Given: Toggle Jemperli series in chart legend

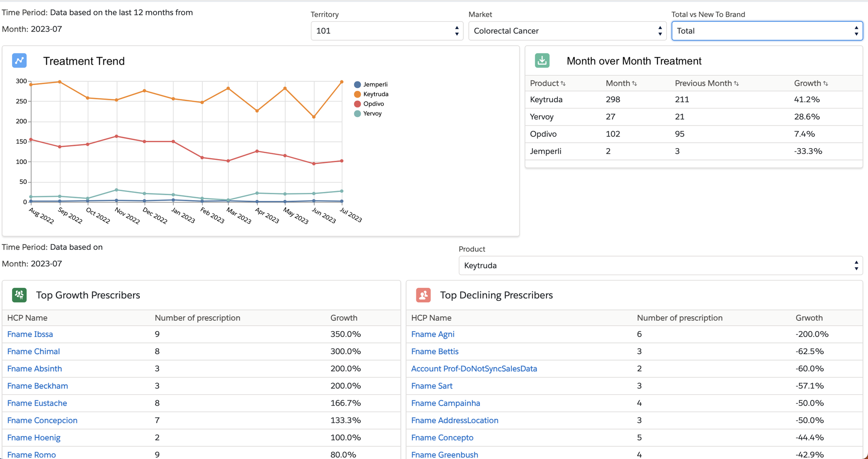Looking at the screenshot, I should coord(375,84).
